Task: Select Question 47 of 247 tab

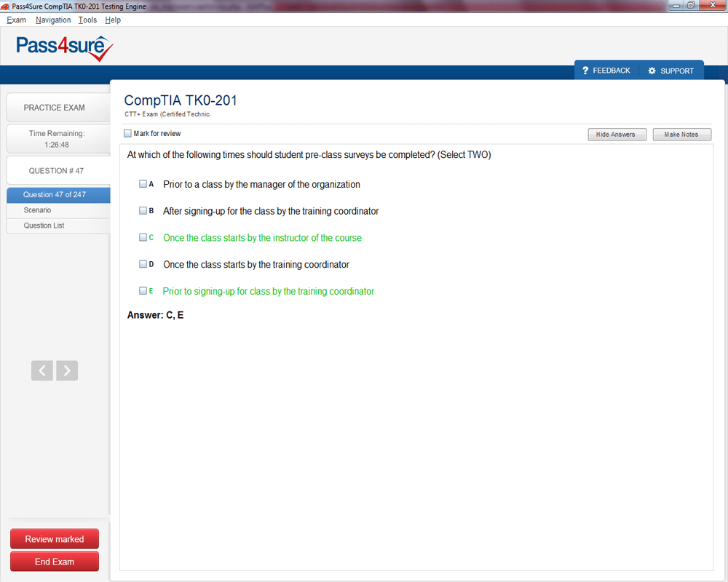Action: pos(58,195)
